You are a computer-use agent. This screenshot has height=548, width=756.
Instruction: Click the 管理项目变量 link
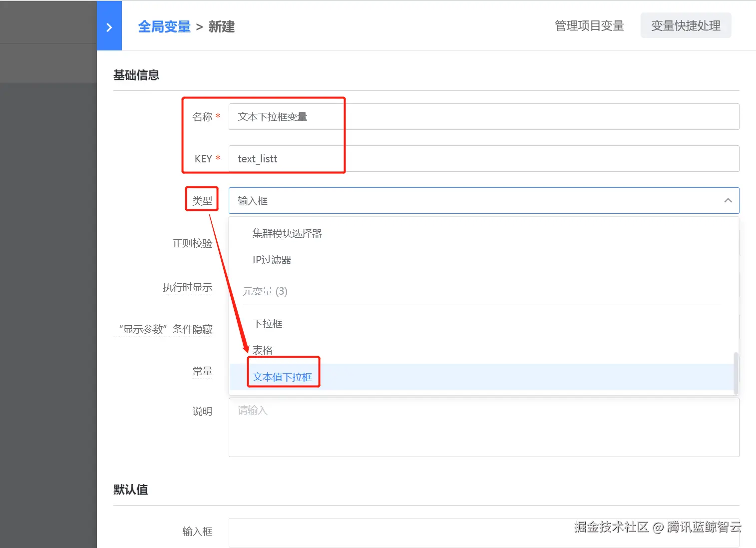[x=589, y=26]
